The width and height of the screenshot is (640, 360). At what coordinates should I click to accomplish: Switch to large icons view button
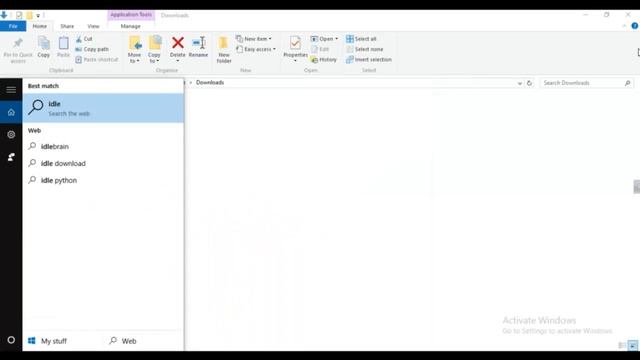(x=633, y=345)
